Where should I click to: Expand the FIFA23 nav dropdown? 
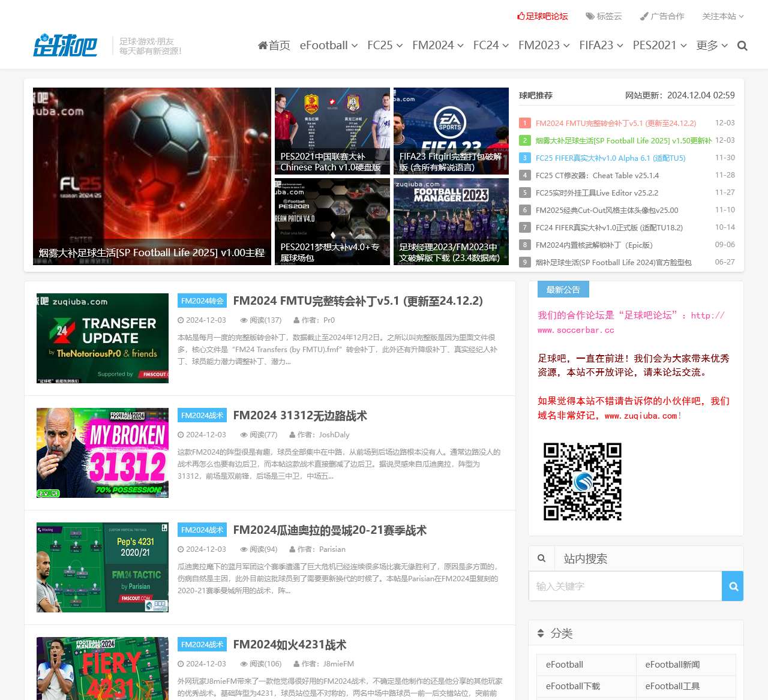(601, 46)
